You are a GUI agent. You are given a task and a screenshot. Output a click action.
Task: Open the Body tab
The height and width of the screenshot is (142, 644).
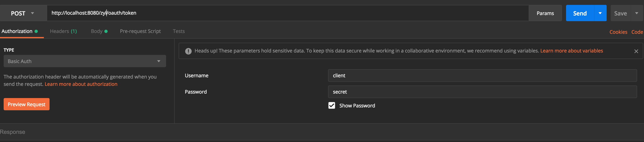click(99, 31)
